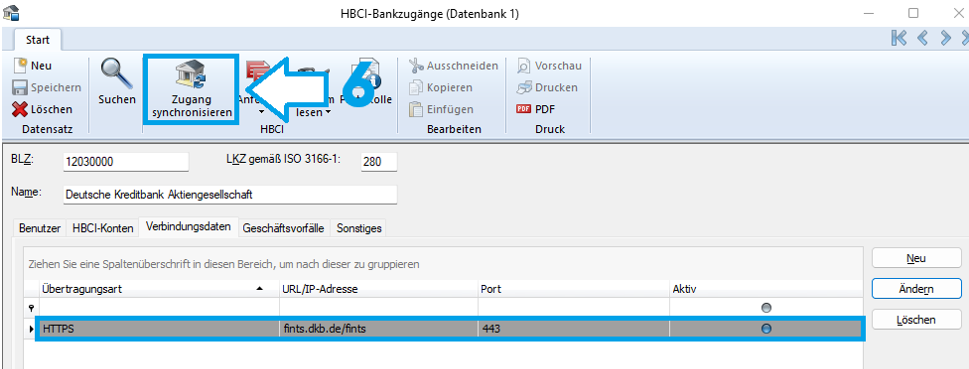Open the Geschäftsvorfälle tab
Viewport: 969px width, 369px height.
click(284, 228)
